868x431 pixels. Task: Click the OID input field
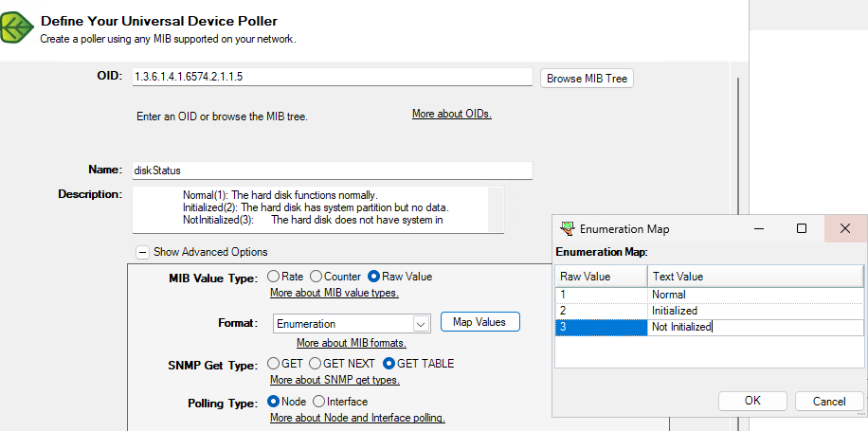click(333, 77)
